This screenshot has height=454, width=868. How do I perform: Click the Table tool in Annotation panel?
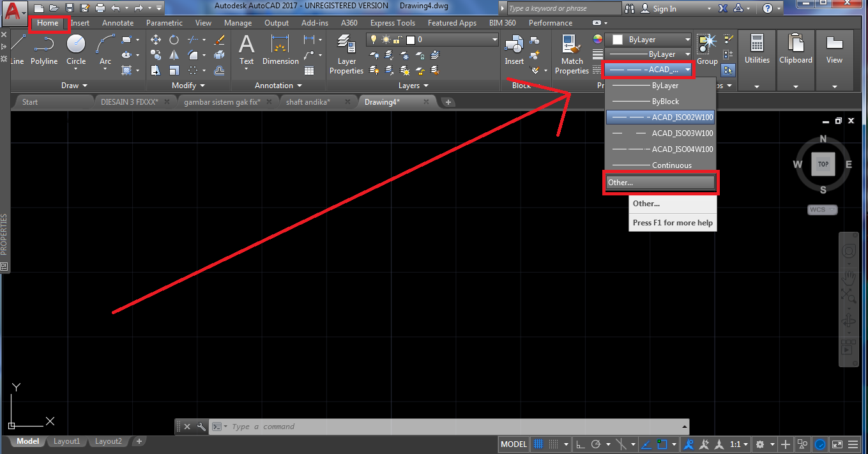(309, 70)
